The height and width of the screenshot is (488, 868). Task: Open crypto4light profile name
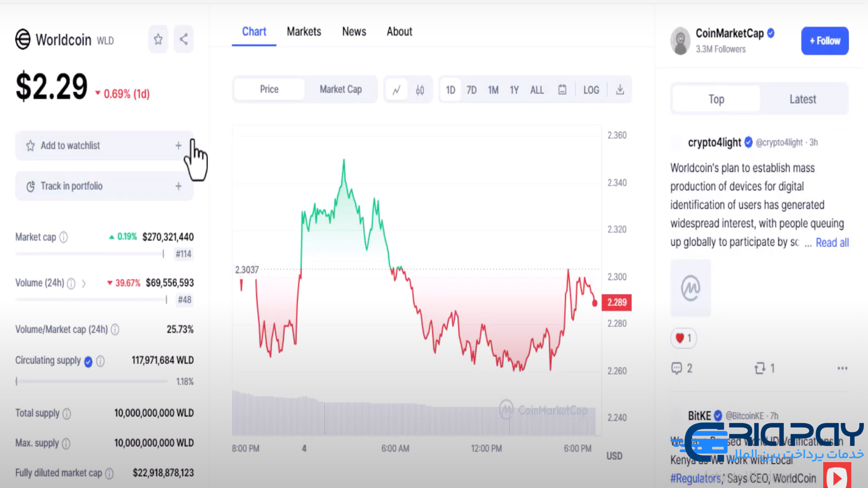point(714,142)
